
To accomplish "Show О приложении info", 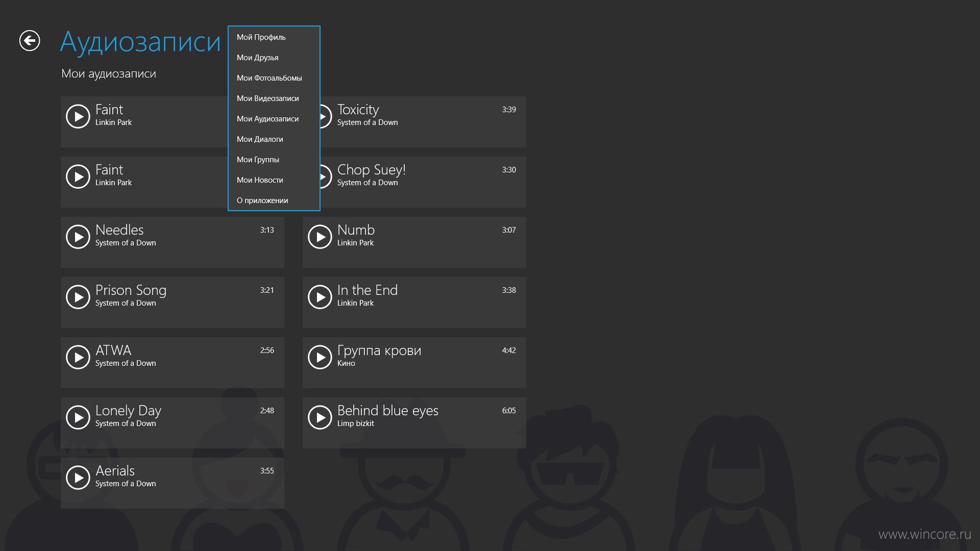I will pos(274,201).
